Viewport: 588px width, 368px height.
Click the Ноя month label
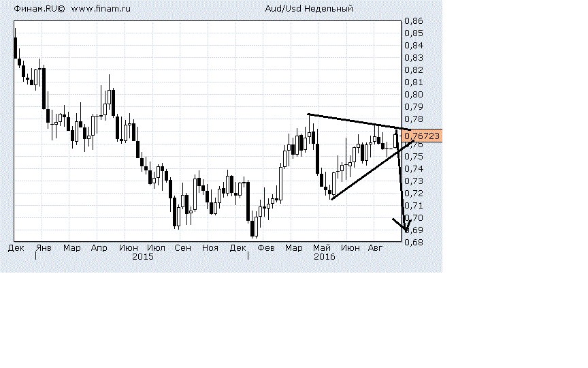point(210,248)
